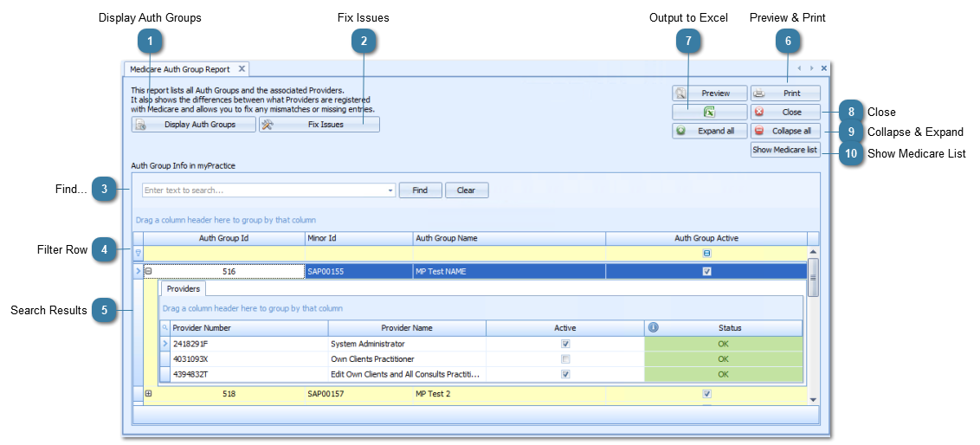
Task: Click the Display Auth Groups button
Action: tap(194, 125)
